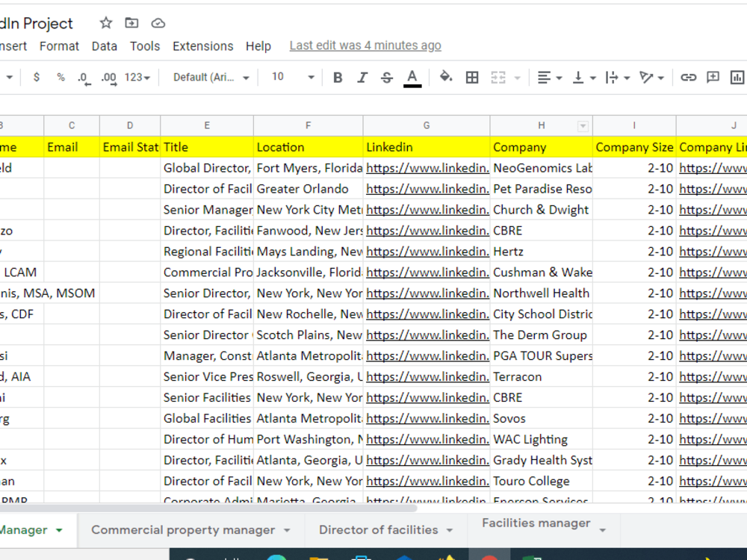Image resolution: width=747 pixels, height=560 pixels.
Task: Select the 'Location' header cell
Action: [308, 147]
